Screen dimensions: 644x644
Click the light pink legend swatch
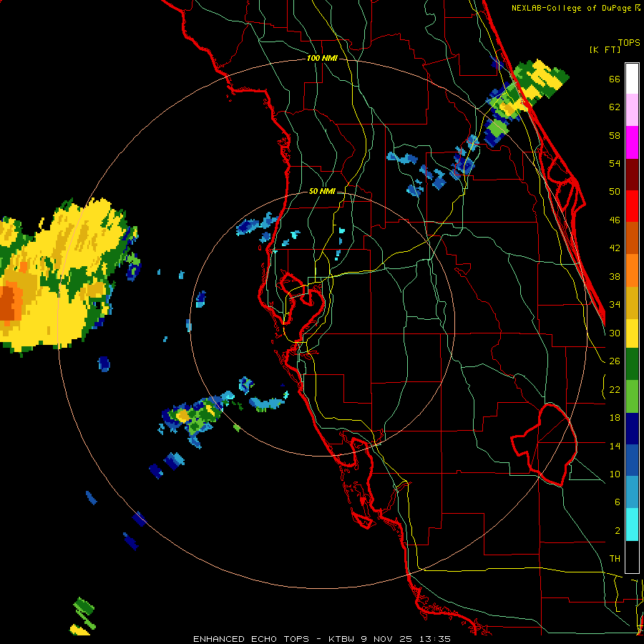pos(632,110)
